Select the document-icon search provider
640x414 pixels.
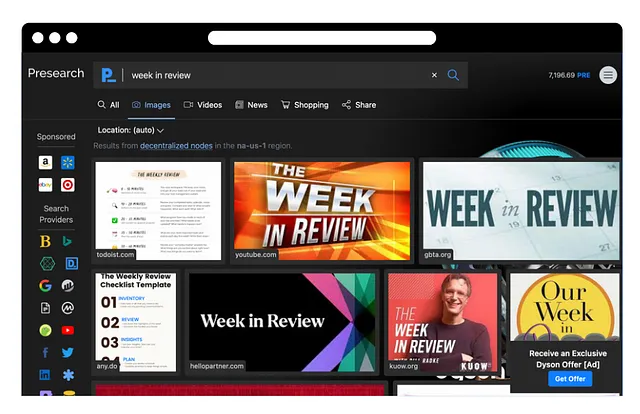click(45, 308)
